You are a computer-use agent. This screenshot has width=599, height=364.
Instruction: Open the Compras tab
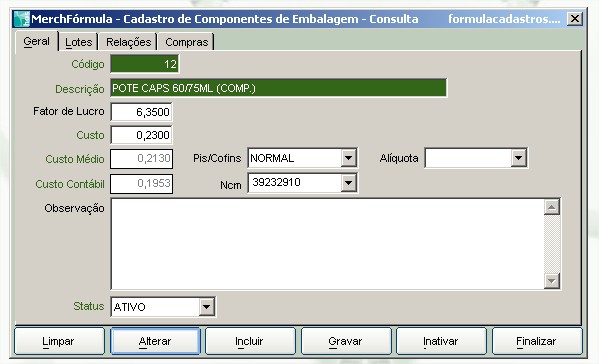tap(186, 42)
